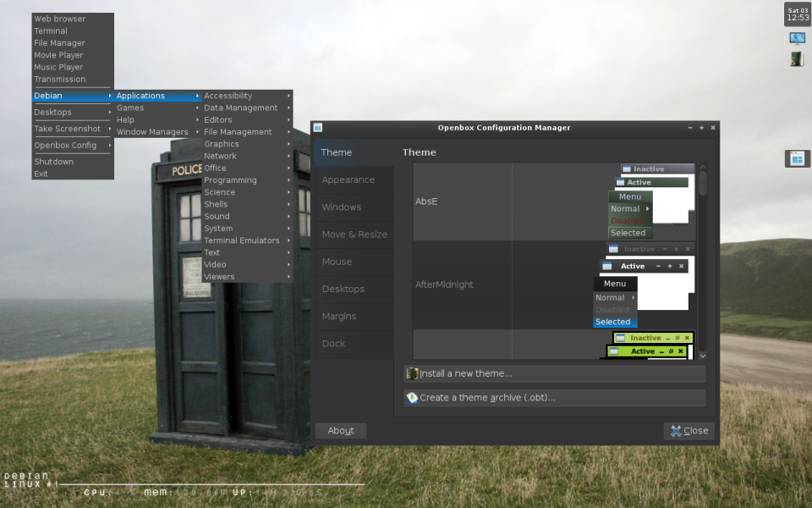Open the Terminal Emulators category
The width and height of the screenshot is (812, 508).
pos(247,240)
